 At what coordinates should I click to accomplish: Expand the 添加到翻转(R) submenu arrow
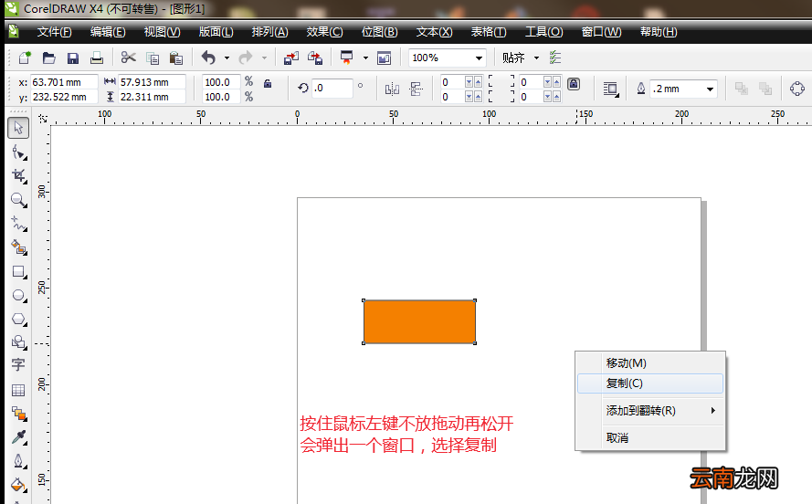pyautogui.click(x=713, y=410)
